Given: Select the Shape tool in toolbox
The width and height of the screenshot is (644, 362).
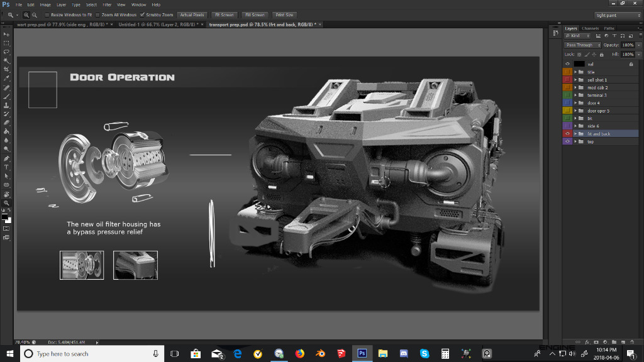Looking at the screenshot, I should (x=6, y=185).
